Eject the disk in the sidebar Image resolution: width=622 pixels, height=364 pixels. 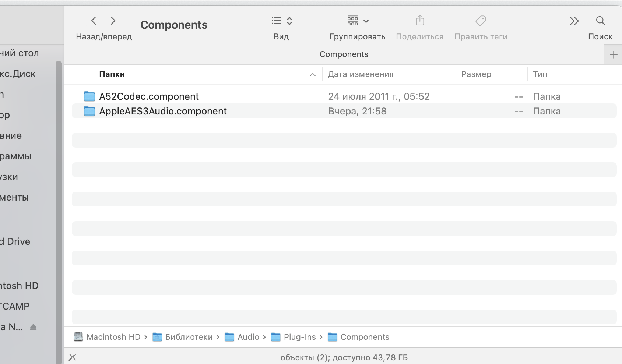33,327
